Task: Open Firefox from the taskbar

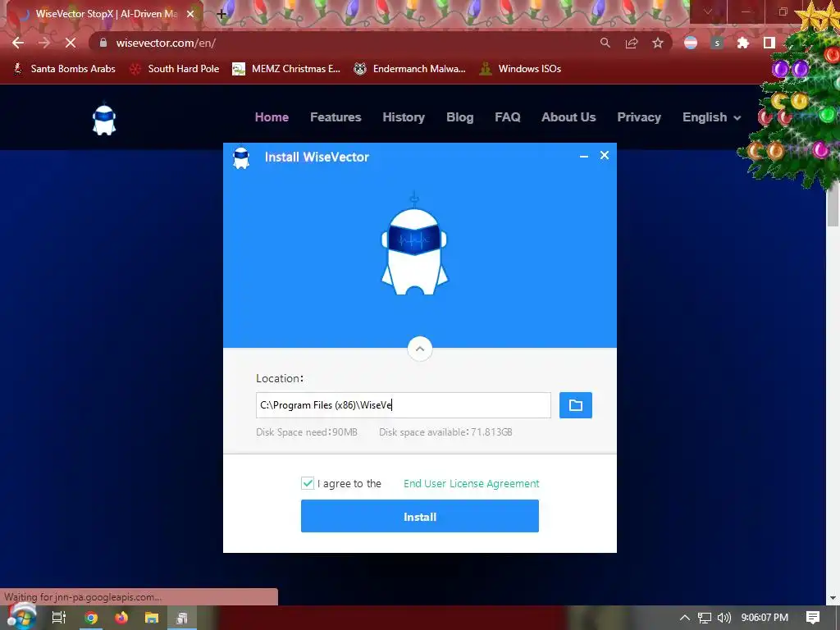Action: [121, 618]
